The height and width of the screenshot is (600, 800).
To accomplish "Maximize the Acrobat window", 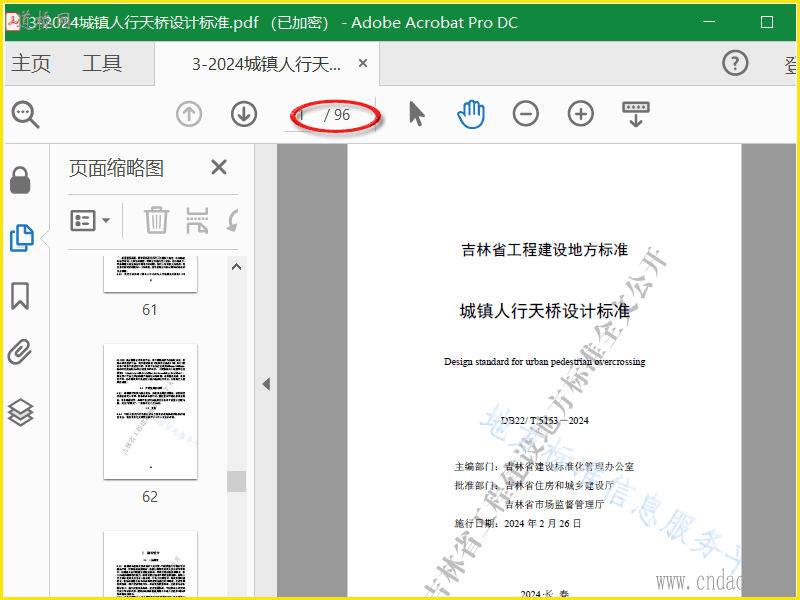I will [767, 22].
